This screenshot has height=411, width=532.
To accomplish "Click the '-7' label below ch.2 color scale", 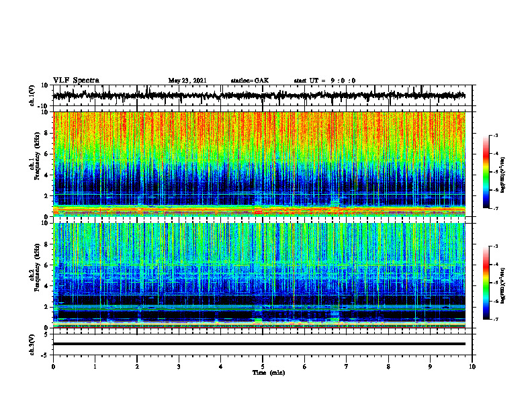I will click(x=495, y=319).
